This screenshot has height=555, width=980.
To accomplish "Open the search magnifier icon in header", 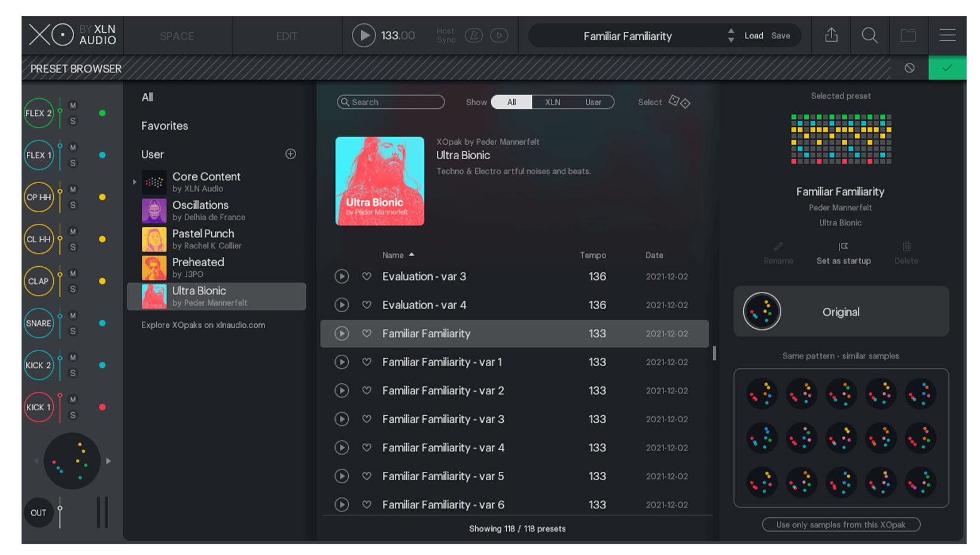I will coord(869,35).
